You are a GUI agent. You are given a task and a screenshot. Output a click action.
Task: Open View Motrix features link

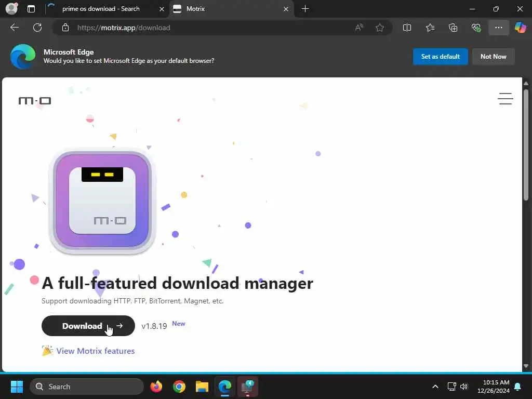click(x=96, y=351)
